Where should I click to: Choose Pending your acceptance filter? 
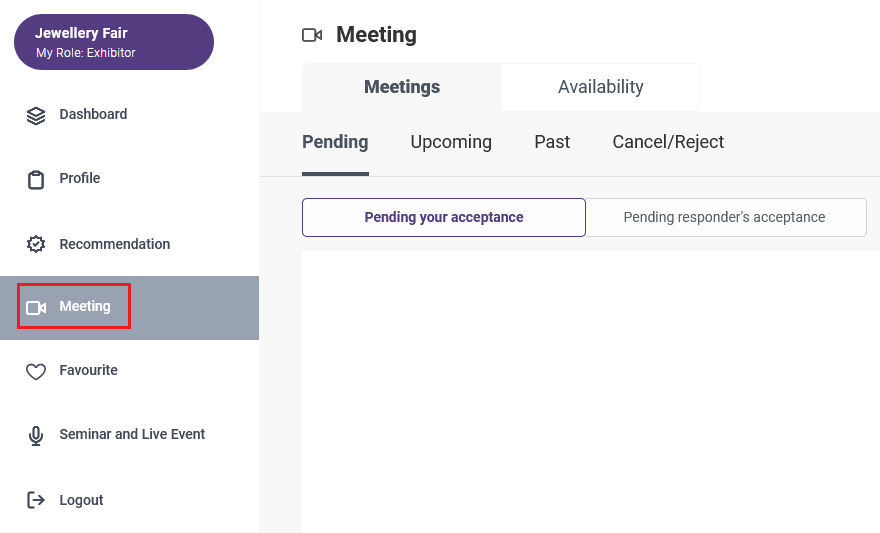coord(444,217)
